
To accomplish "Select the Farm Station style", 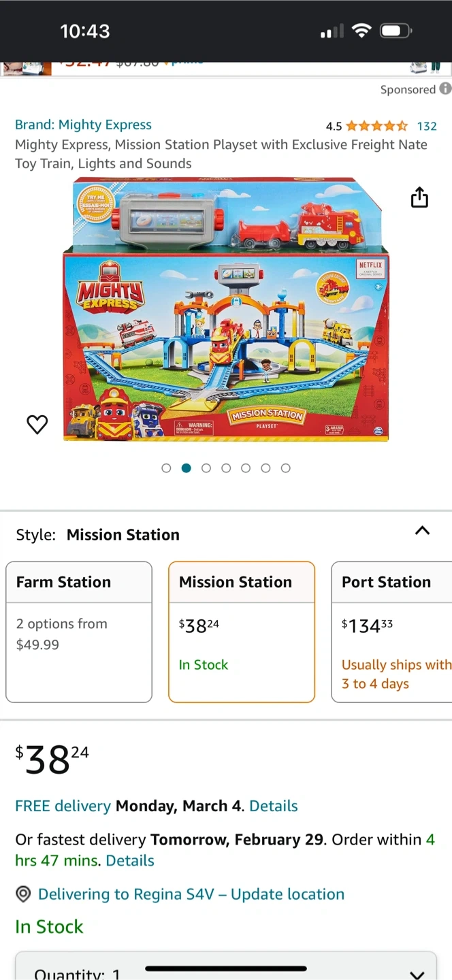I will tap(79, 632).
